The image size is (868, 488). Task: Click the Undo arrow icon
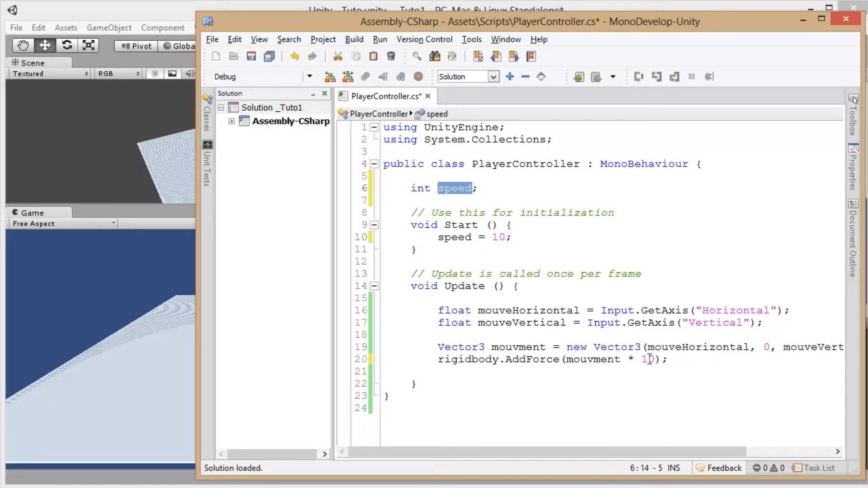pyautogui.click(x=295, y=56)
